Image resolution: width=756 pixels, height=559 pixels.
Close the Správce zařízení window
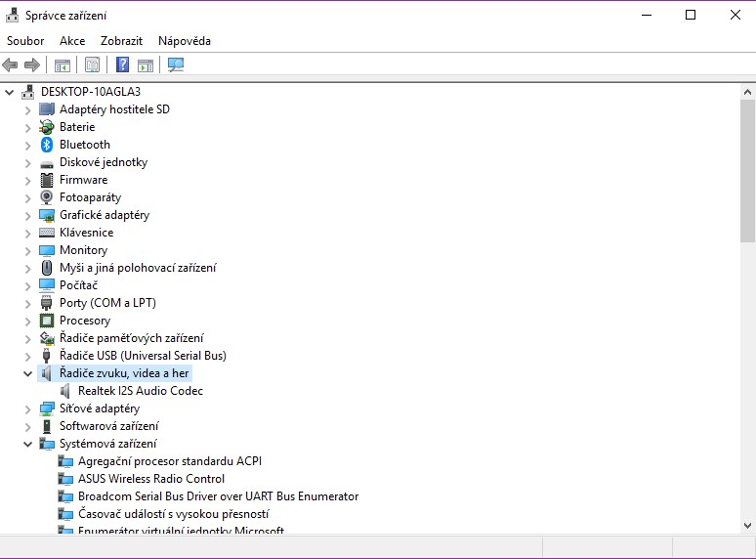(x=735, y=15)
